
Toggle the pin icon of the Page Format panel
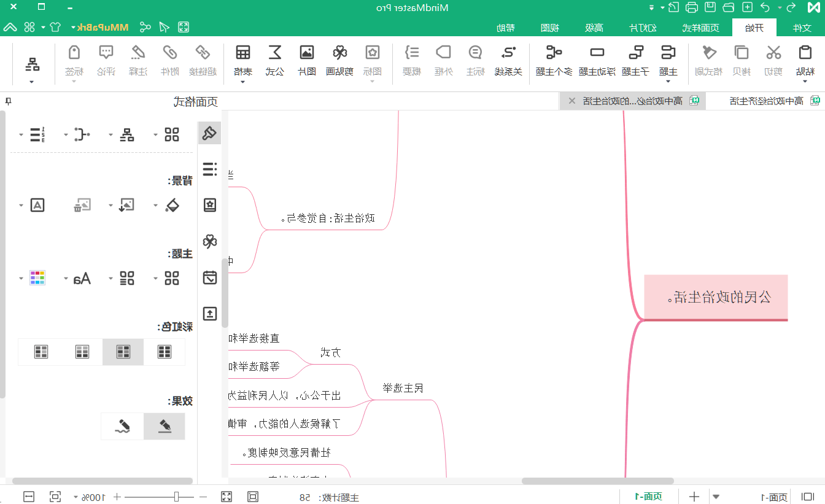8,102
